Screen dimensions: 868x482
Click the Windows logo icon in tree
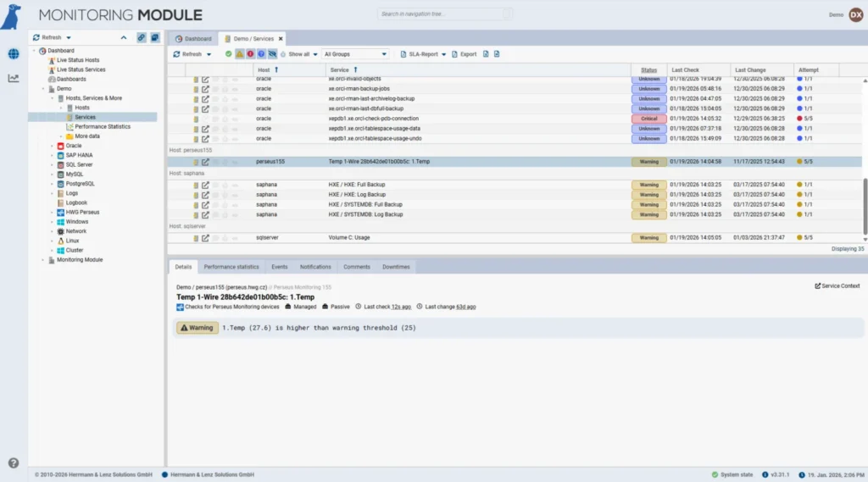61,222
